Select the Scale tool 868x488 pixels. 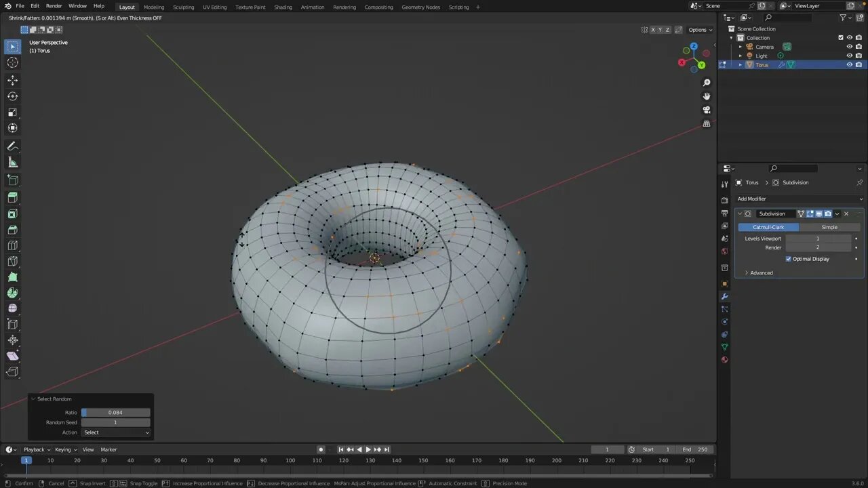click(12, 112)
